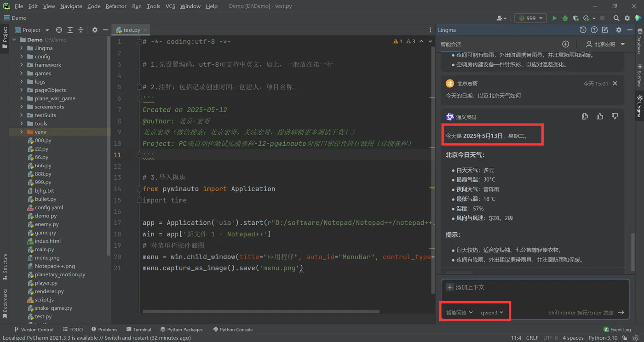Open the qwen3 model dropdown

pos(492,313)
